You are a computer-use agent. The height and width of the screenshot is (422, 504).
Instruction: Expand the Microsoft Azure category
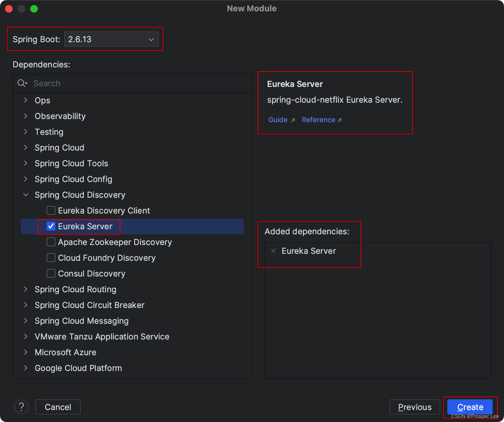point(26,352)
